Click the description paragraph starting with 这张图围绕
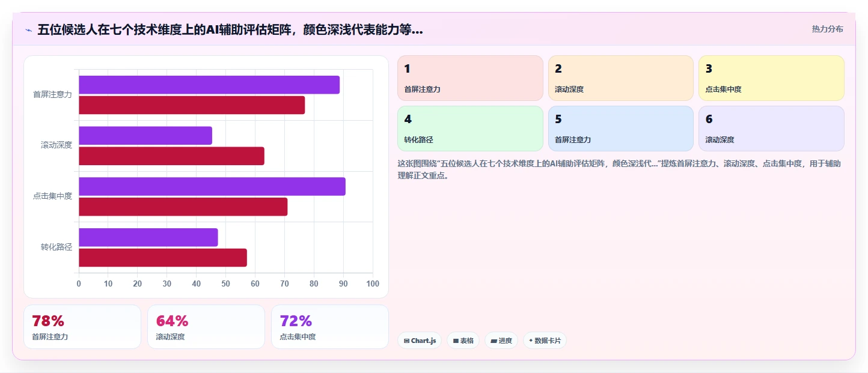The width and height of the screenshot is (868, 373). pos(619,170)
